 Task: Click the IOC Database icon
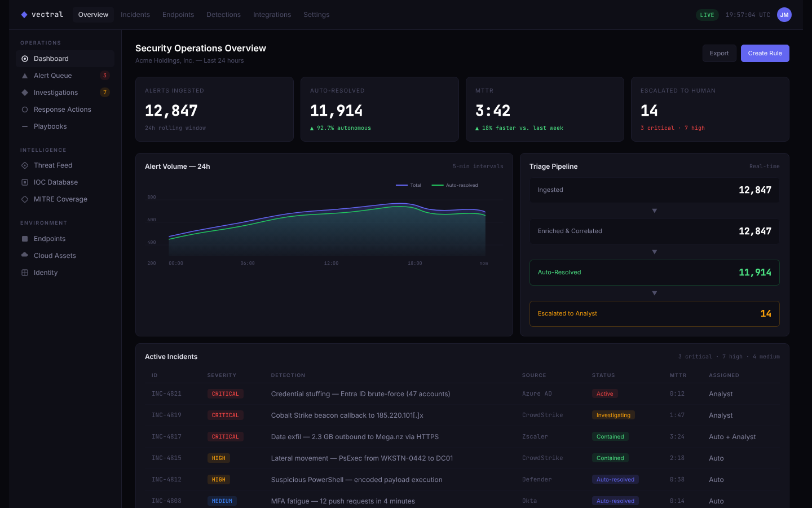pyautogui.click(x=25, y=182)
